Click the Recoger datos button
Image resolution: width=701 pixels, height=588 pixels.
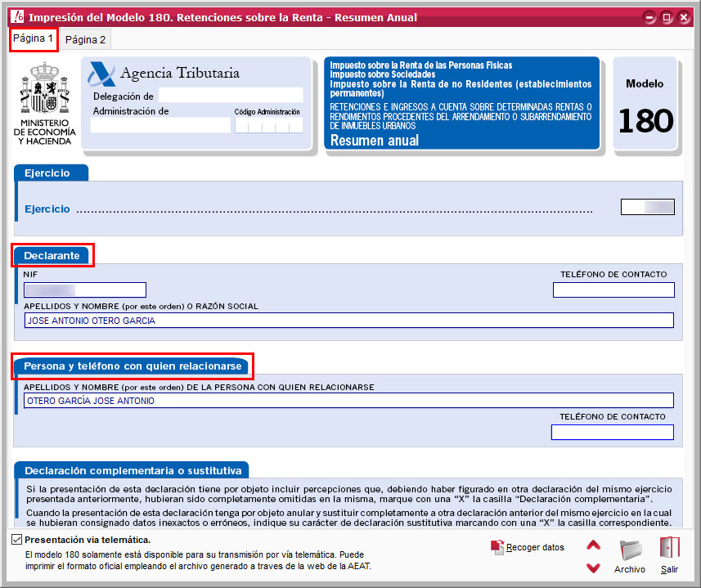(x=528, y=547)
